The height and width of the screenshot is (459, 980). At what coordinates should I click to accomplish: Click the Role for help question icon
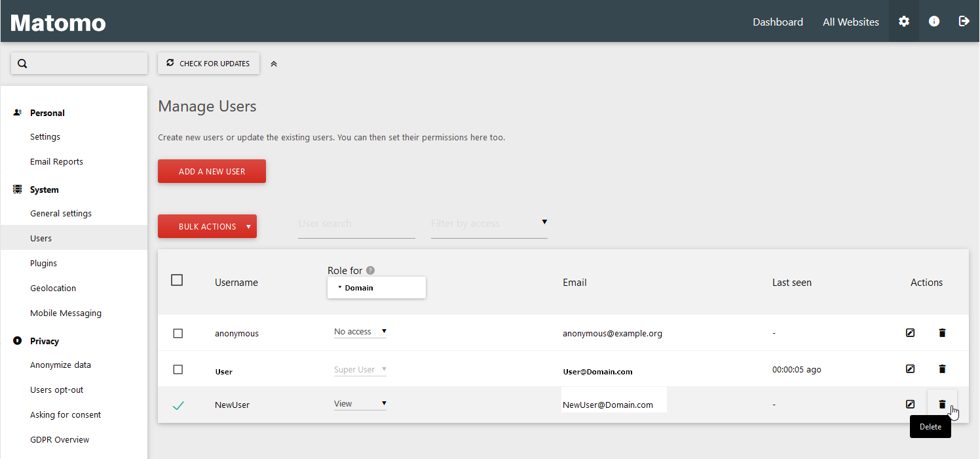[x=370, y=270]
